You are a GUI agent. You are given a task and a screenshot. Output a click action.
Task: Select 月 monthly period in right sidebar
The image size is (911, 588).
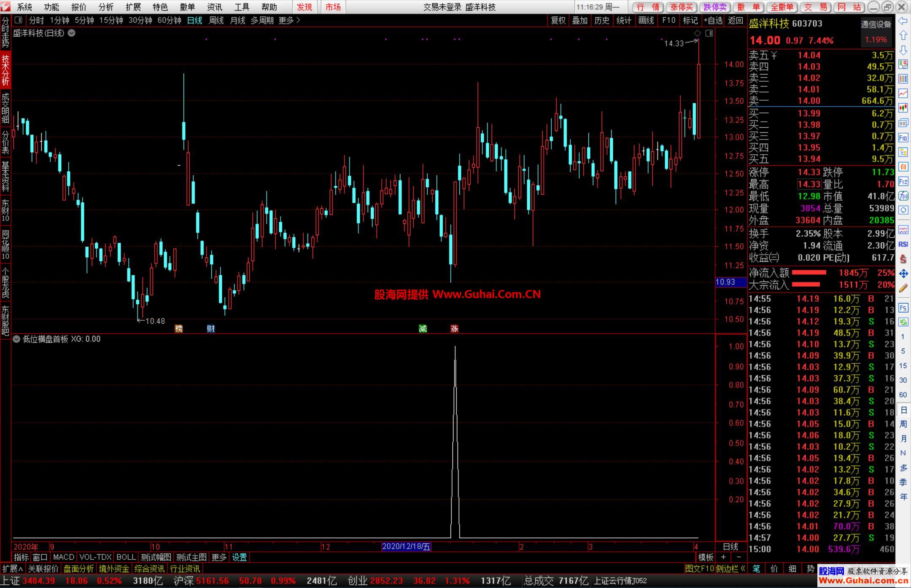pos(903,439)
